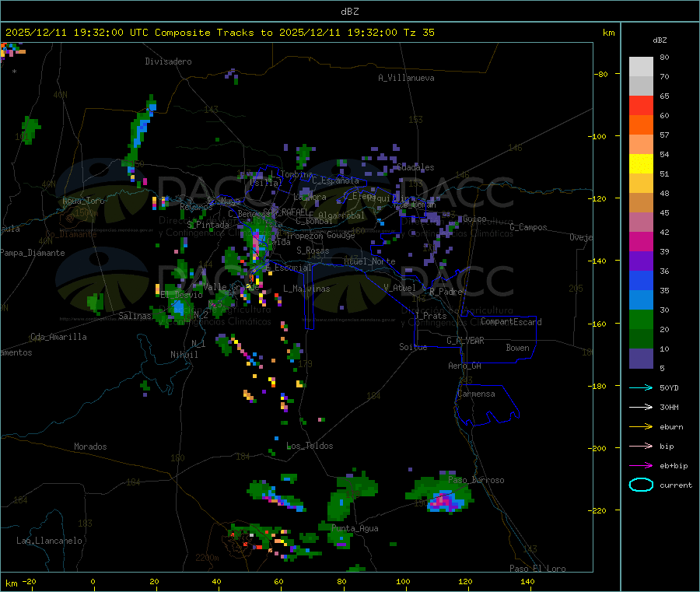Select the magenta 39–42 dBZ color band

tap(641, 241)
